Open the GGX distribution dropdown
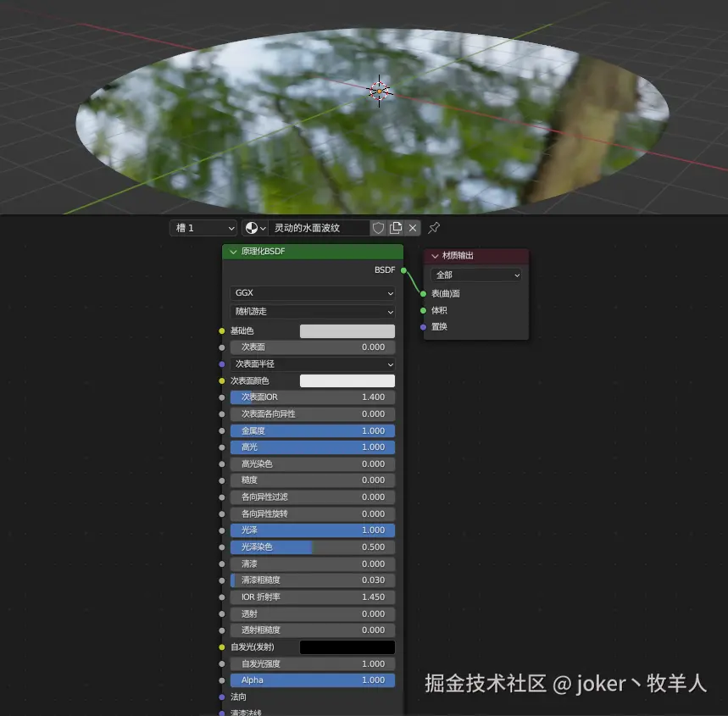 coord(312,292)
